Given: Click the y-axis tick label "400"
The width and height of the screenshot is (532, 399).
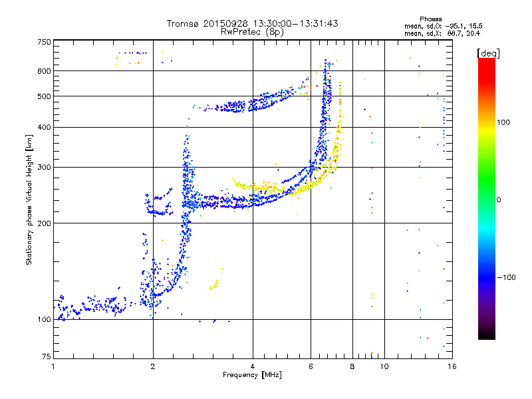Looking at the screenshot, I should coord(44,127).
